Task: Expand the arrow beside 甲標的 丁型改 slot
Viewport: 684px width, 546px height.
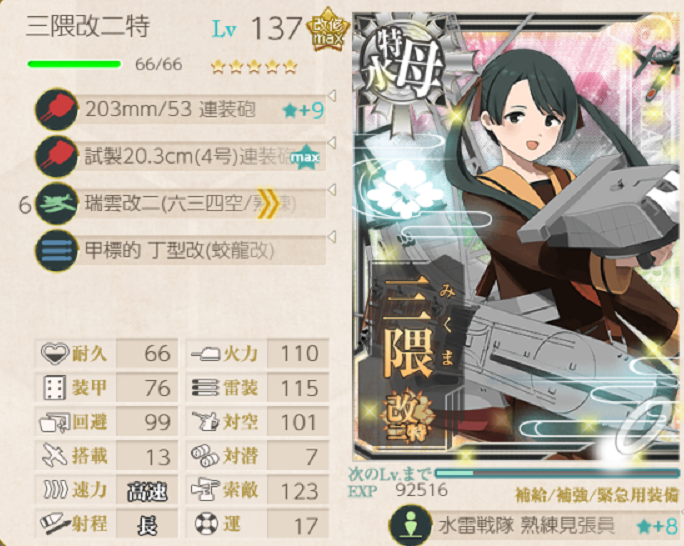Action: pyautogui.click(x=332, y=237)
